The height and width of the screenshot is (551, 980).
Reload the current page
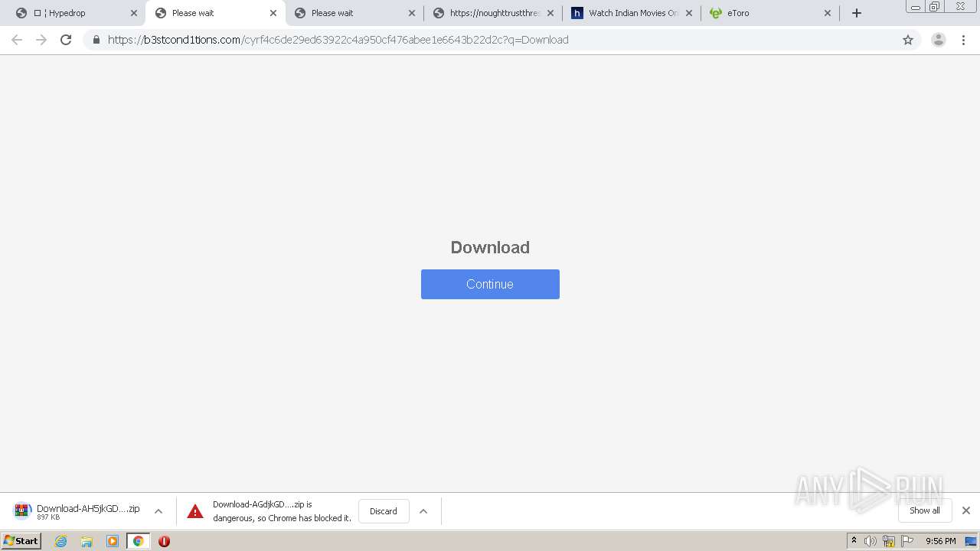click(66, 40)
